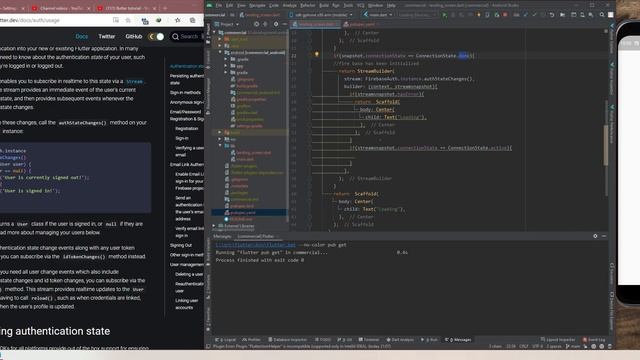Collapse the commercial root folder
Screen dimensions: 640x360
[215, 32]
